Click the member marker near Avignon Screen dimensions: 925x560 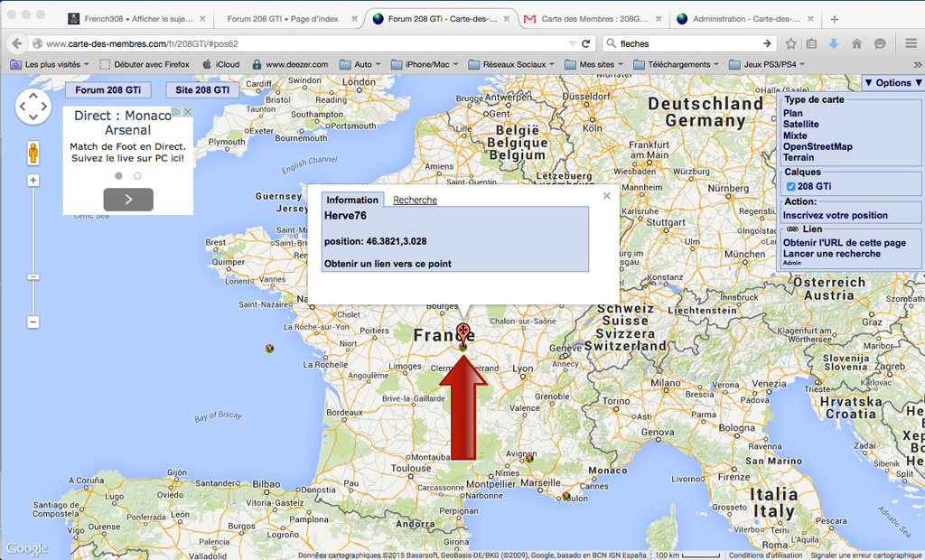pos(529,458)
